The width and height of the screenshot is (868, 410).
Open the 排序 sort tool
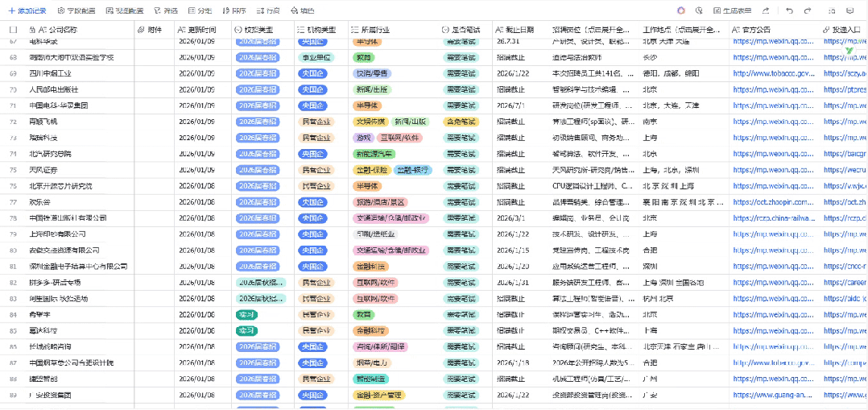coord(234,10)
